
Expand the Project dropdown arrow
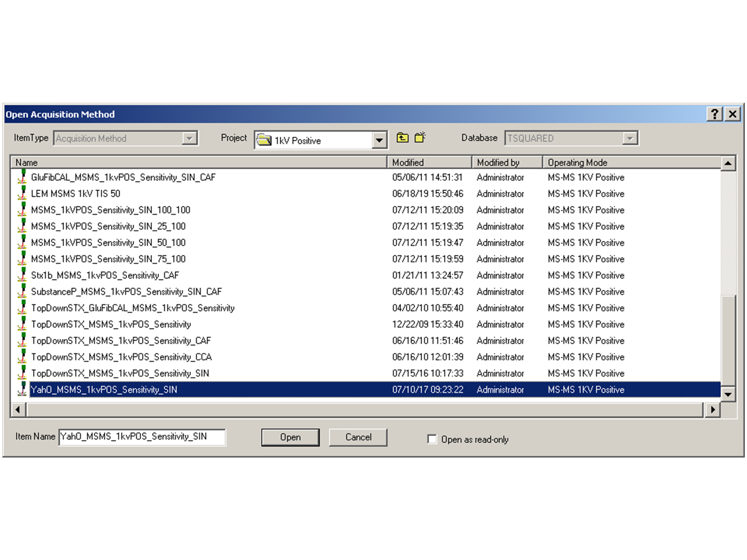[379, 140]
